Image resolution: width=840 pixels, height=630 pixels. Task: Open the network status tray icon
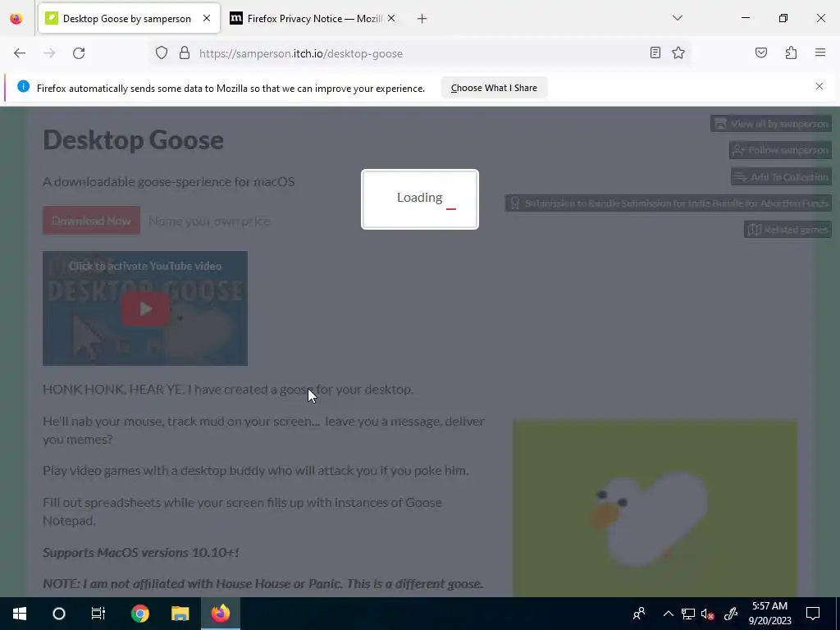click(688, 614)
